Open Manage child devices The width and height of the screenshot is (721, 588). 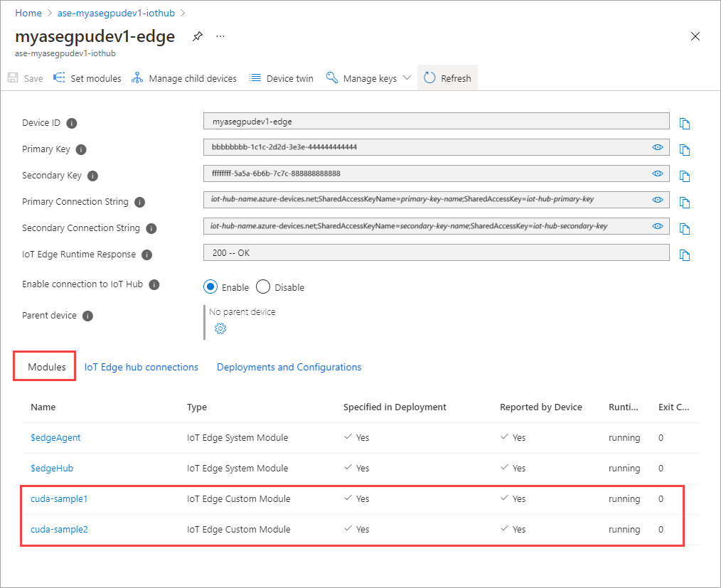coord(184,78)
